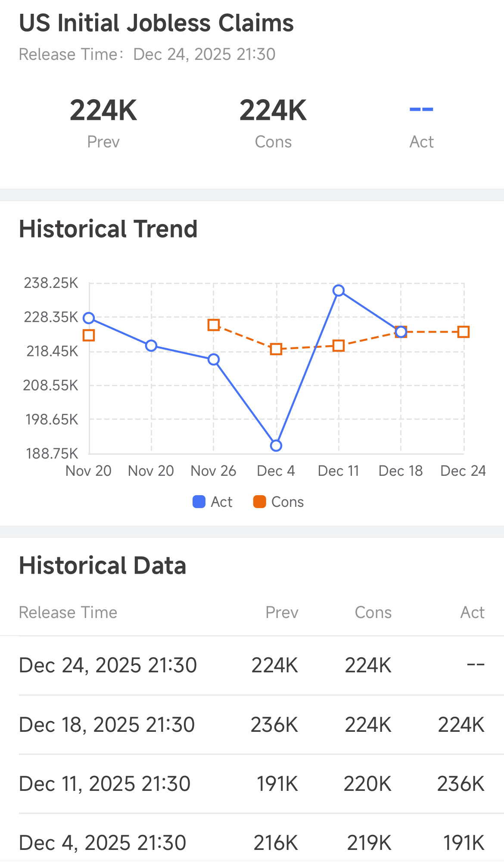The width and height of the screenshot is (504, 865).
Task: Select the Cons square marker at Dec 4
Action: pyautogui.click(x=276, y=349)
